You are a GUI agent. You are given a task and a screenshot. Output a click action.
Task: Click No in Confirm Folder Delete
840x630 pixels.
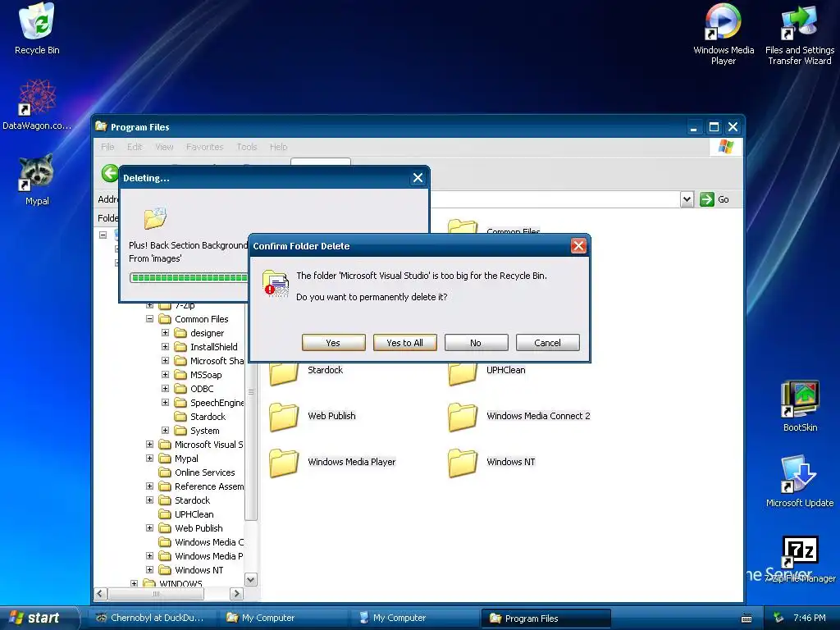[x=476, y=343]
